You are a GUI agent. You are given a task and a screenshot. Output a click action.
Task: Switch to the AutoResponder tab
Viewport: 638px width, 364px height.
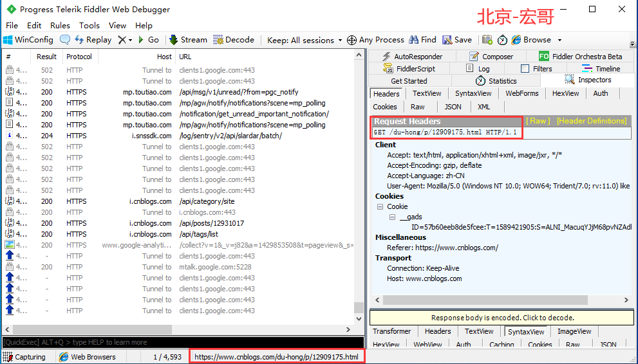point(412,57)
